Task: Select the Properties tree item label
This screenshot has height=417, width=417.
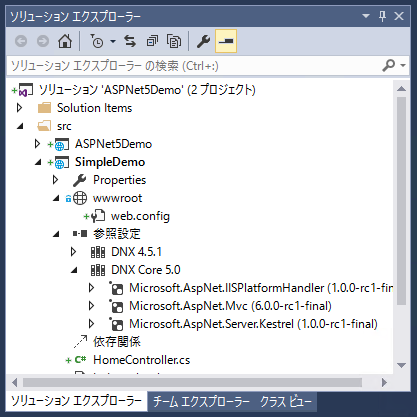Action: pos(119,180)
